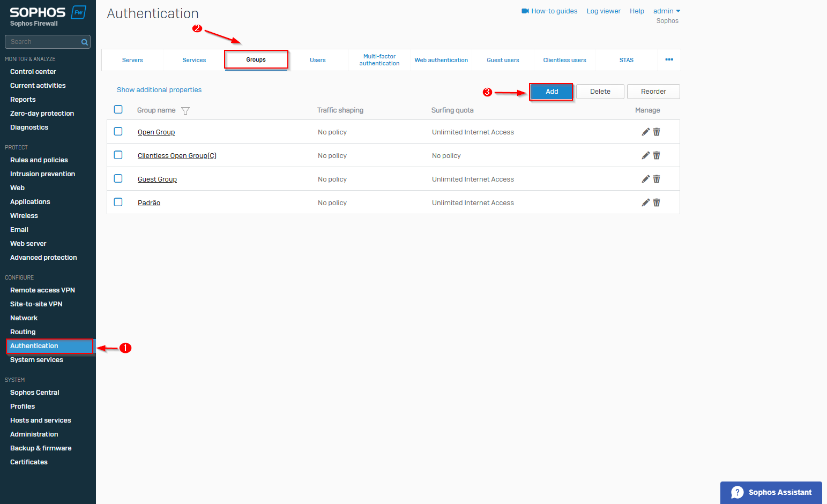827x504 pixels.
Task: Click Show additional properties link
Action: [x=159, y=90]
